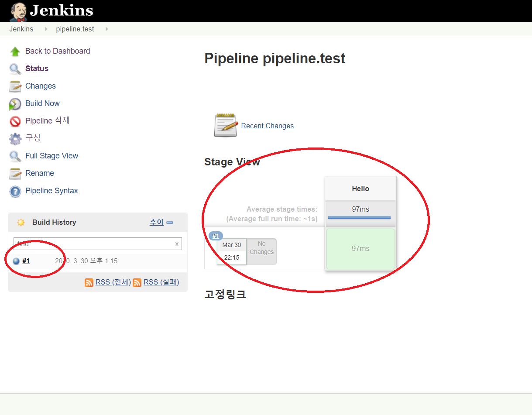Screen dimensions: 532x415
Task: Click the blue status ball for build #1
Action: (16, 261)
